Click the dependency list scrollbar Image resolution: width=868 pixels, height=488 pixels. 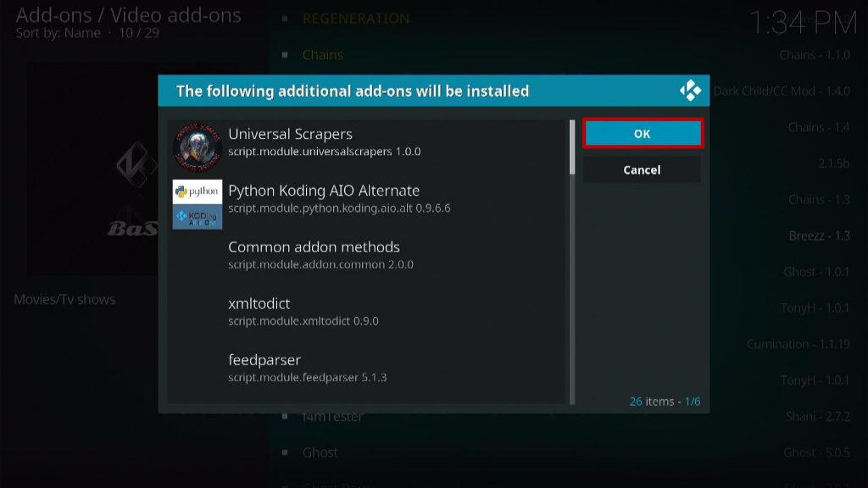pos(572,262)
